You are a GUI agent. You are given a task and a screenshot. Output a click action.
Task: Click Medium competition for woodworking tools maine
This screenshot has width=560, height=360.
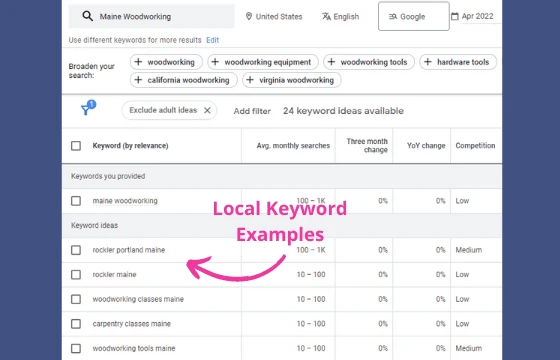click(469, 348)
